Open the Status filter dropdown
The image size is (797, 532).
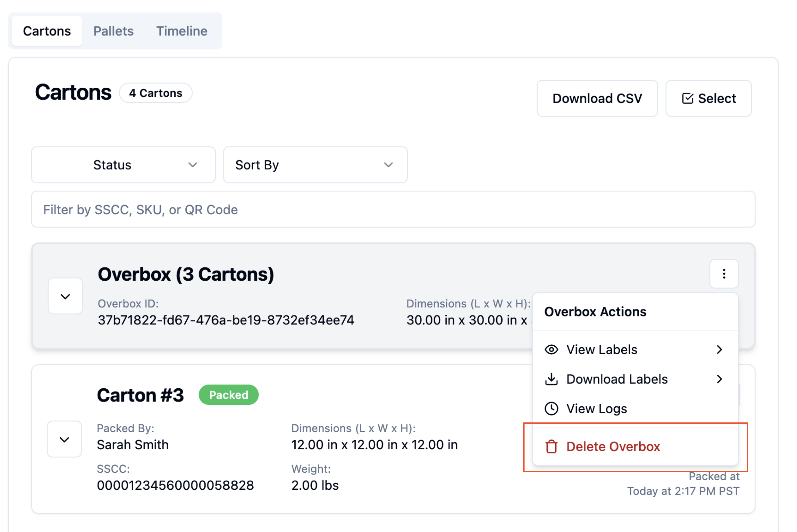click(124, 165)
